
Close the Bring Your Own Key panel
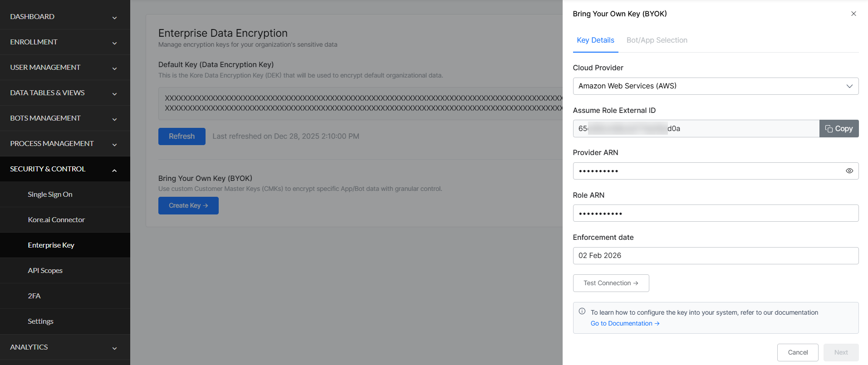(853, 14)
